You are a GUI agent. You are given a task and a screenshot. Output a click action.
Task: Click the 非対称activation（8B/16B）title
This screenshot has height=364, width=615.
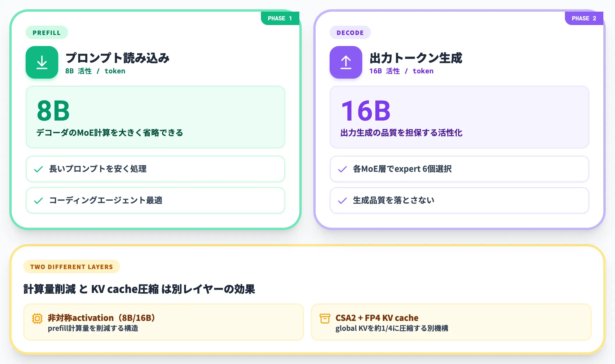click(102, 318)
